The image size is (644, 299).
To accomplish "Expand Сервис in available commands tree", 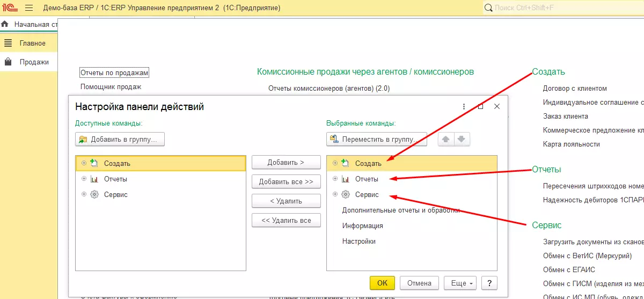I will pyautogui.click(x=84, y=194).
